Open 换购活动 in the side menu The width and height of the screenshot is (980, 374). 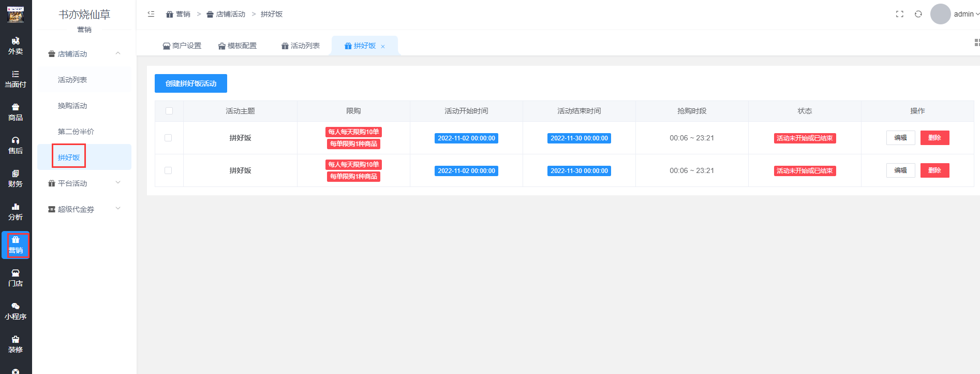coord(84,106)
